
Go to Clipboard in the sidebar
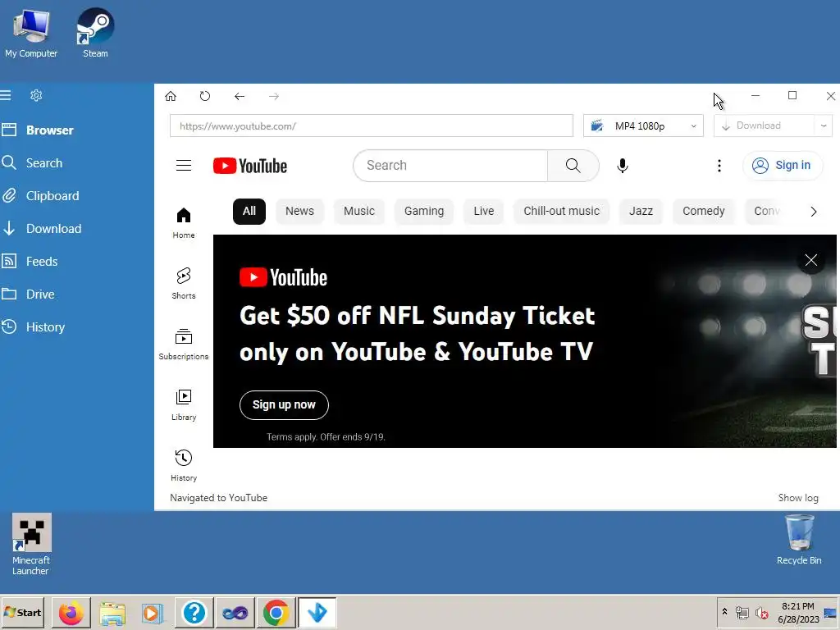[x=52, y=196]
